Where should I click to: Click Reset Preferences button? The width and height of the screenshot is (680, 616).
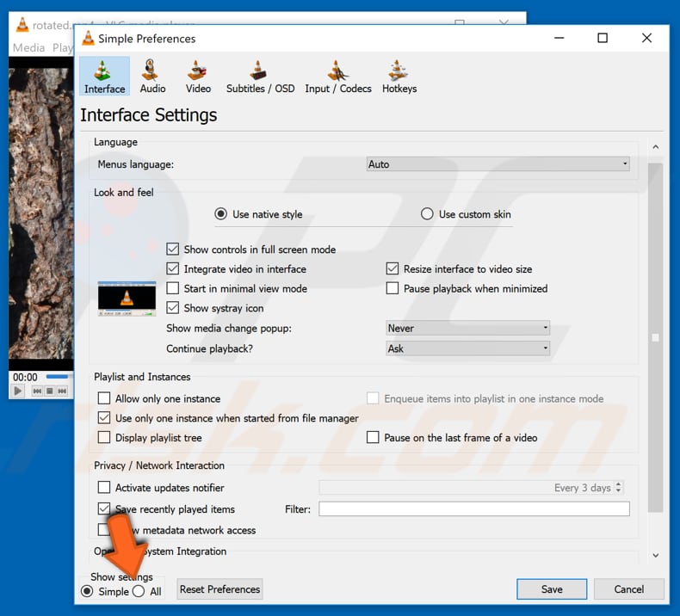coord(219,589)
